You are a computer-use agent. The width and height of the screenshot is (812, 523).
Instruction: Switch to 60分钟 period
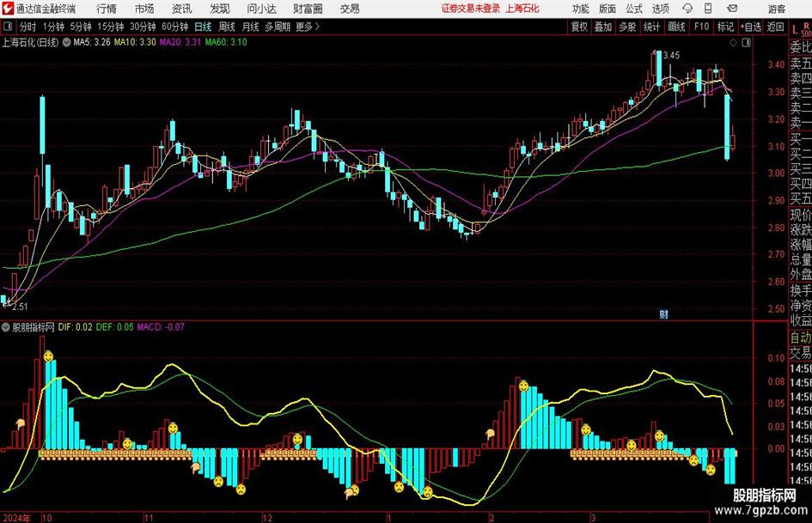[x=174, y=27]
